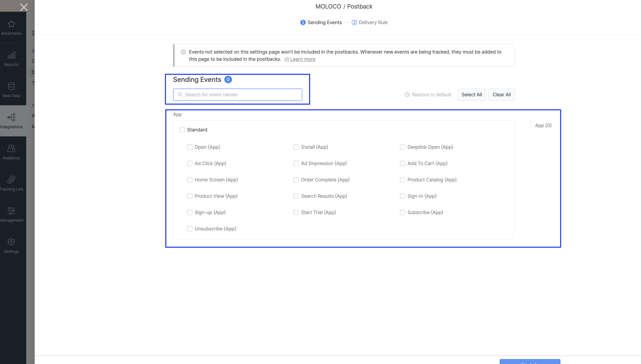Click the search magnifier icon
The height and width of the screenshot is (364, 641).
pyautogui.click(x=180, y=94)
